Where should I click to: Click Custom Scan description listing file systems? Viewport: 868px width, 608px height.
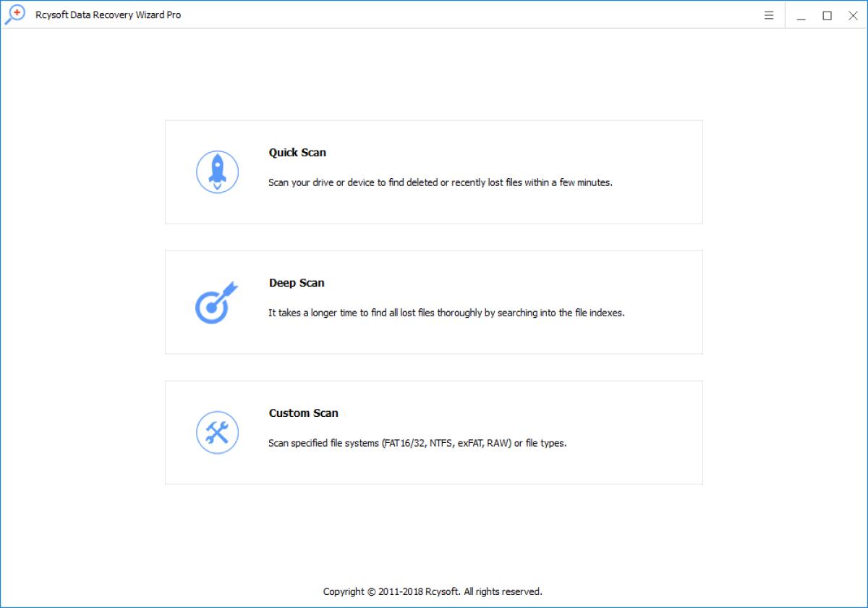click(x=417, y=443)
